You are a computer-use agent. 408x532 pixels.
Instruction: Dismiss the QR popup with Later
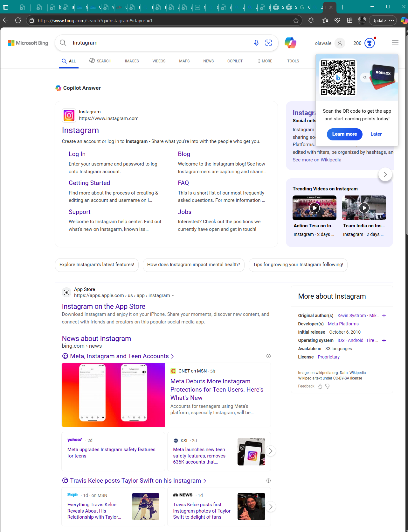[376, 134]
